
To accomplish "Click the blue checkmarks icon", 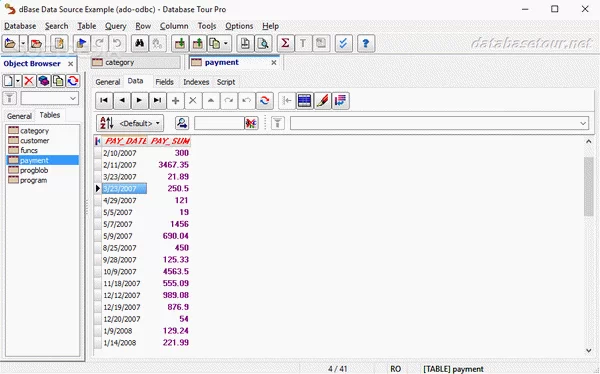I will (343, 43).
